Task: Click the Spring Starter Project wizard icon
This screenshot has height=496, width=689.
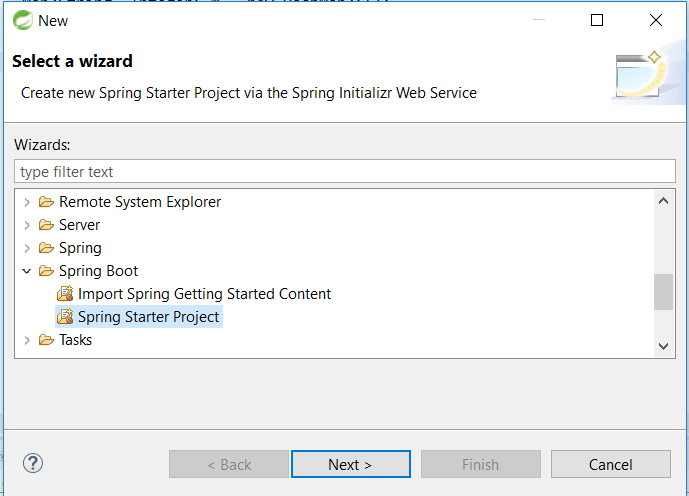Action: tap(65, 317)
